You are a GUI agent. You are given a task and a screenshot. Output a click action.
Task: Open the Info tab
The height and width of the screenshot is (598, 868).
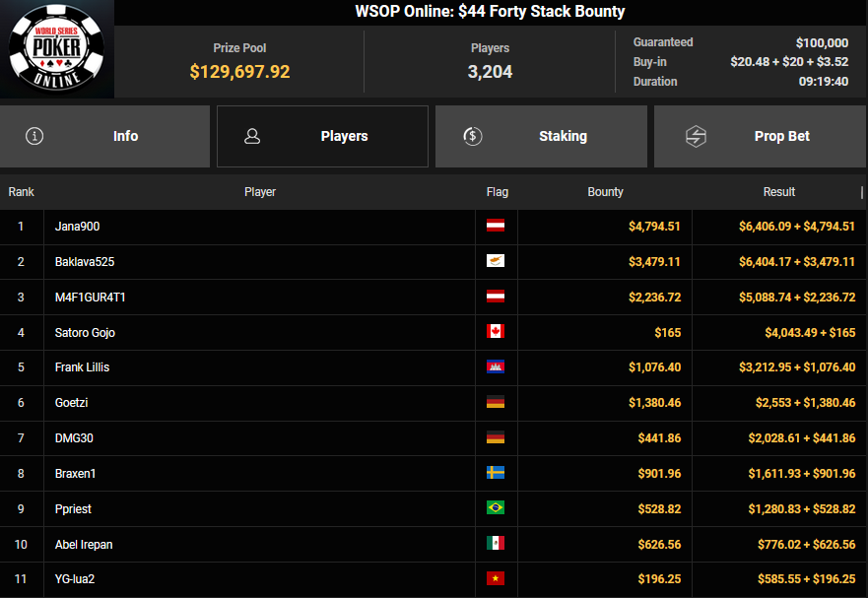(x=105, y=136)
